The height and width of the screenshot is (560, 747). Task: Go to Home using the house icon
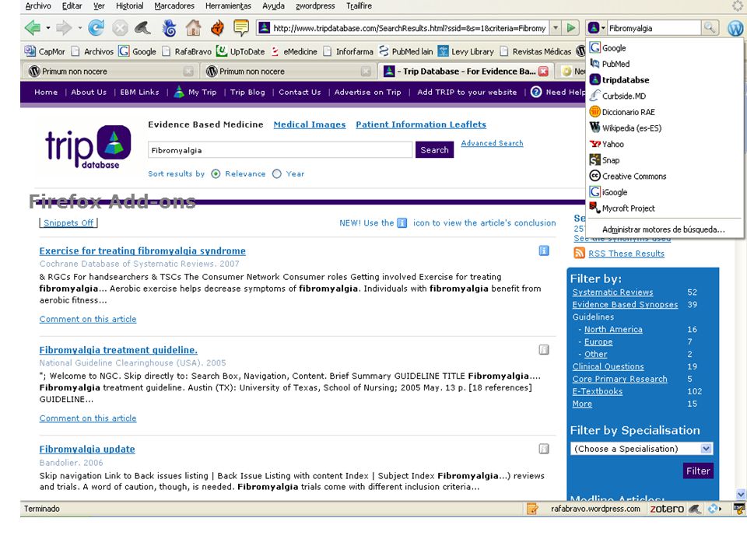tap(193, 28)
